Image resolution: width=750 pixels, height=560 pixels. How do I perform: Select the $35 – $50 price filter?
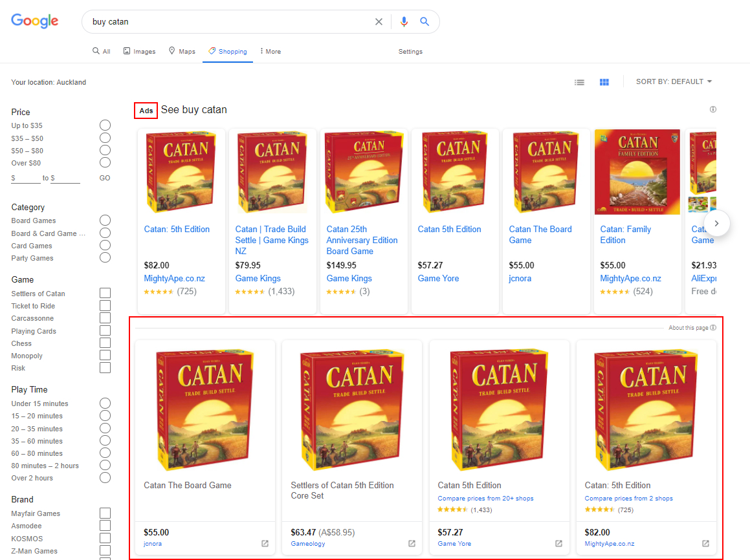pos(105,138)
